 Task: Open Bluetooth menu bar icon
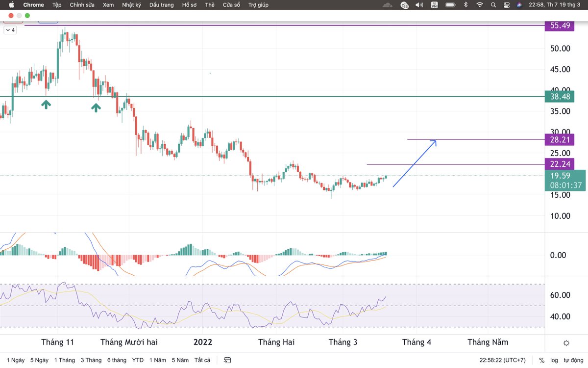tap(465, 5)
